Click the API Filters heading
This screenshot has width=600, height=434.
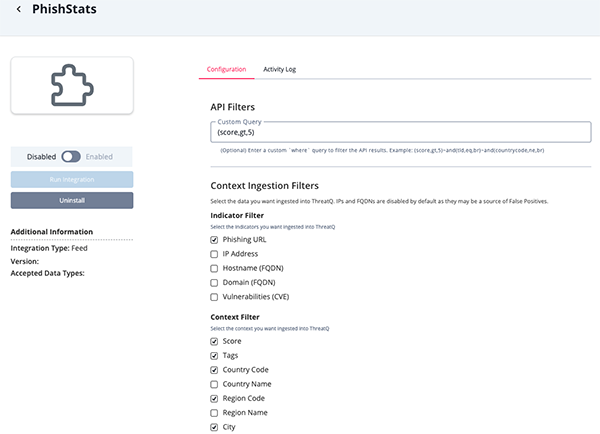coord(232,107)
